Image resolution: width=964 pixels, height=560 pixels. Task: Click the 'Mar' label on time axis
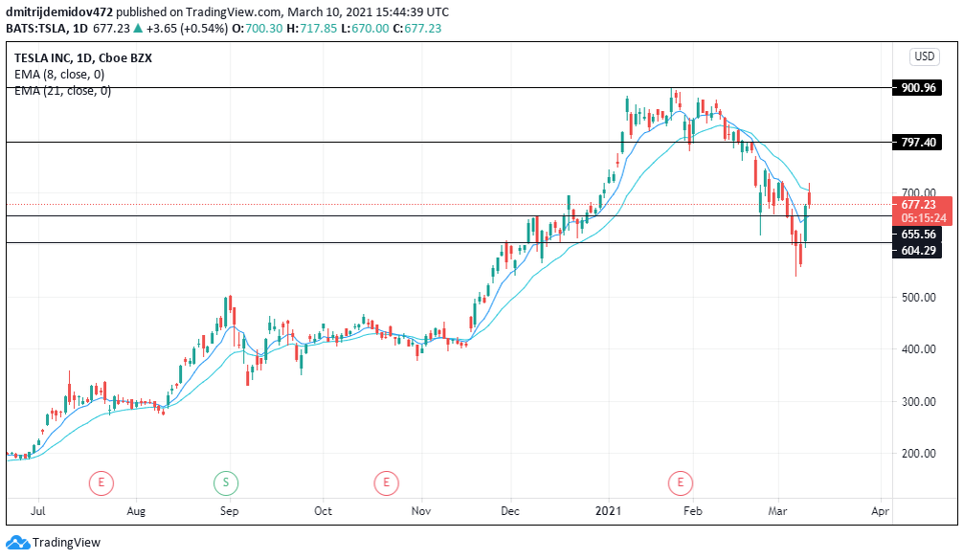coord(777,511)
